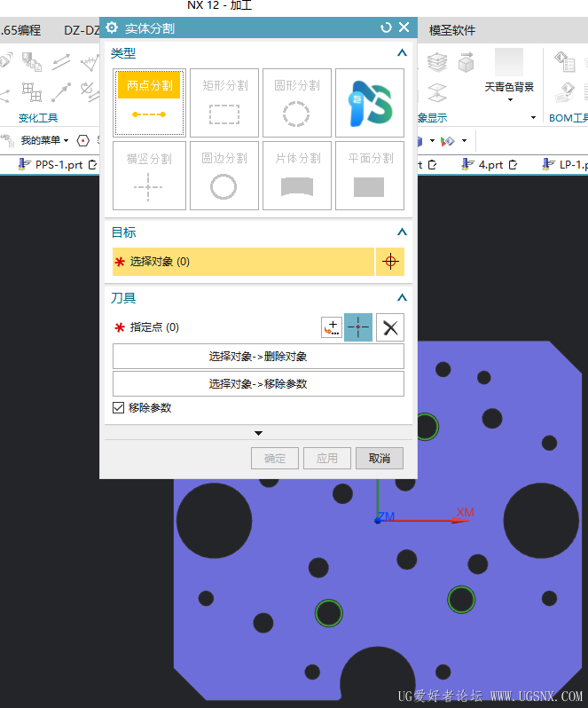The width and height of the screenshot is (588, 708).
Task: Click the 天青色背景 color swatch
Action: (x=509, y=62)
